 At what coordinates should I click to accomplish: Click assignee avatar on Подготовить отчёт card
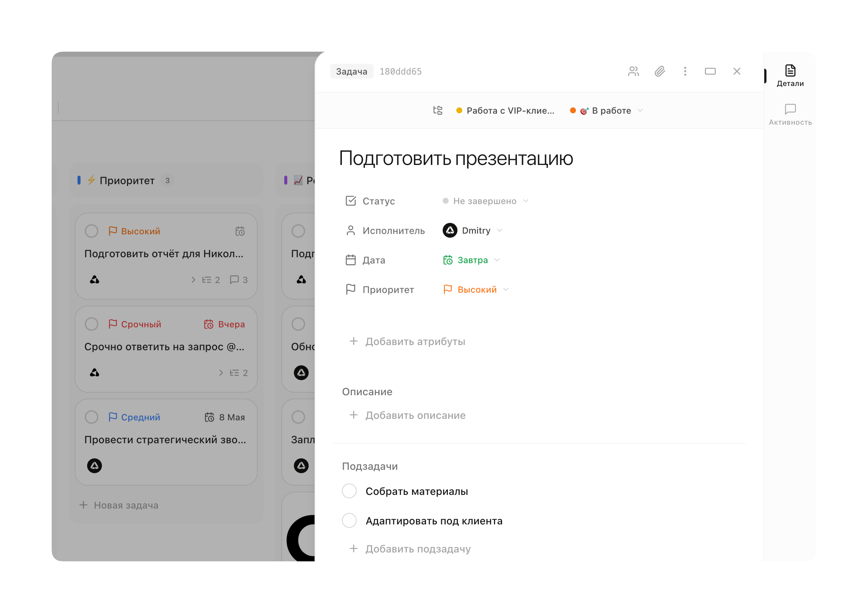point(95,280)
